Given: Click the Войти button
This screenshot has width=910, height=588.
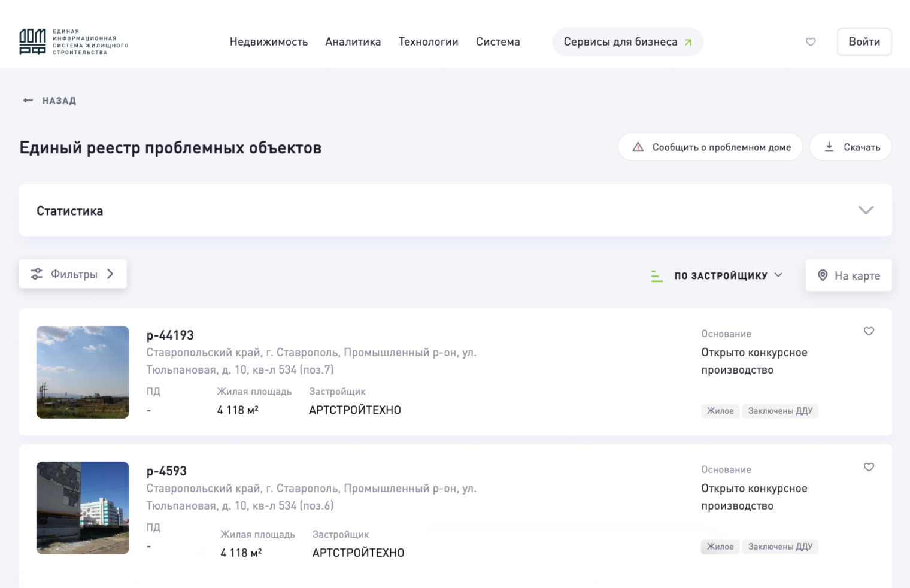Looking at the screenshot, I should (x=864, y=41).
